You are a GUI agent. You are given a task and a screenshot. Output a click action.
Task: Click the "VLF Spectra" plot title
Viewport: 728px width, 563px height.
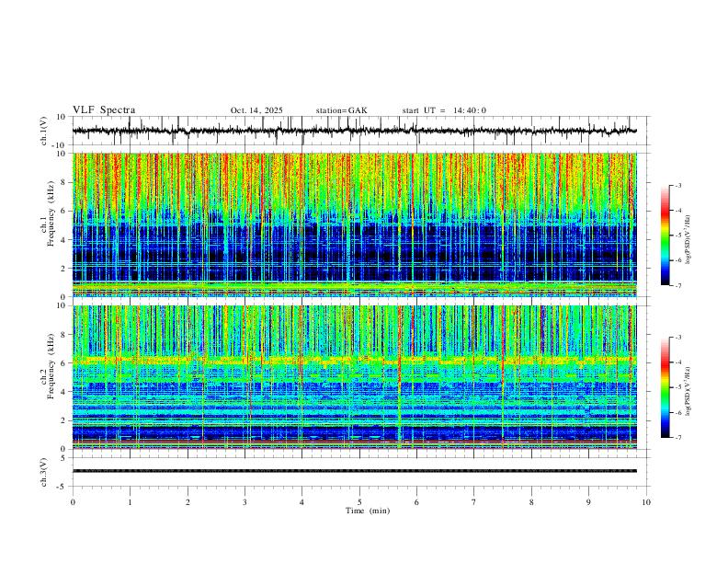coord(104,110)
